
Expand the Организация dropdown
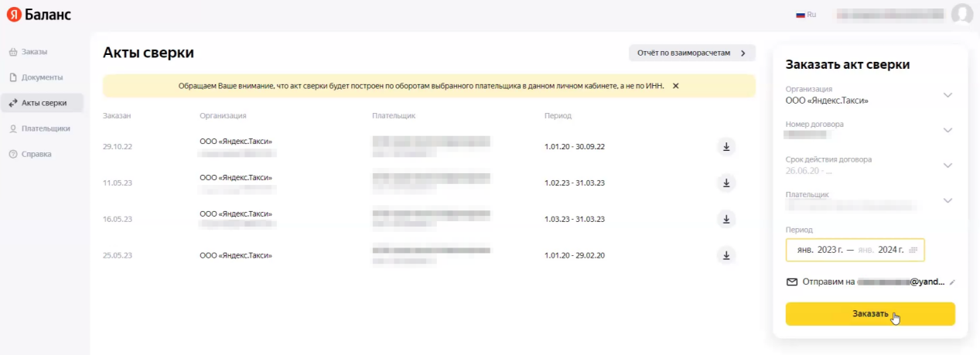(948, 95)
